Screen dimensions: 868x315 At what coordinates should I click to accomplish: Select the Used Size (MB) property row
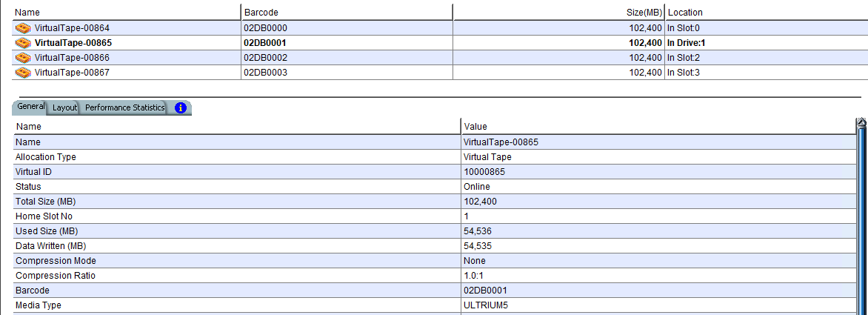[x=435, y=231]
